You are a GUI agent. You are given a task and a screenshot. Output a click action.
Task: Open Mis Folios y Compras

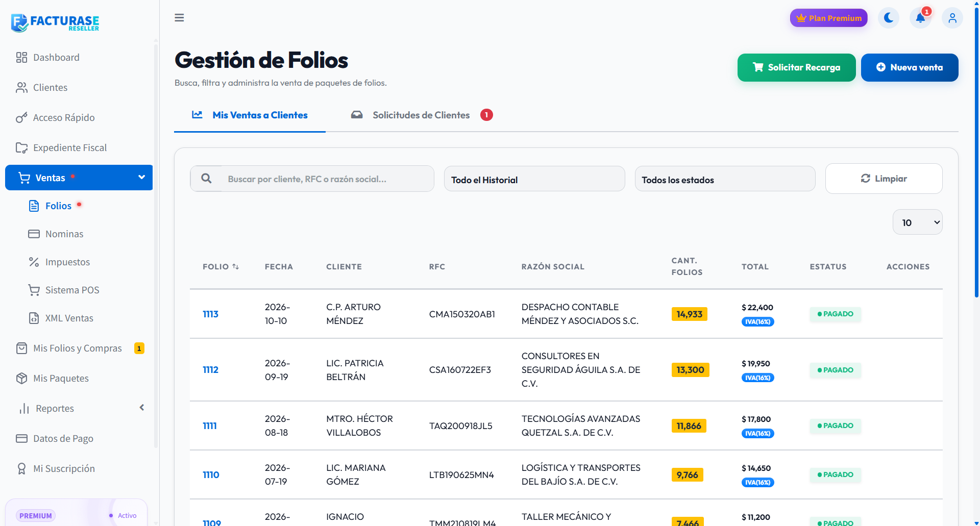(x=79, y=348)
